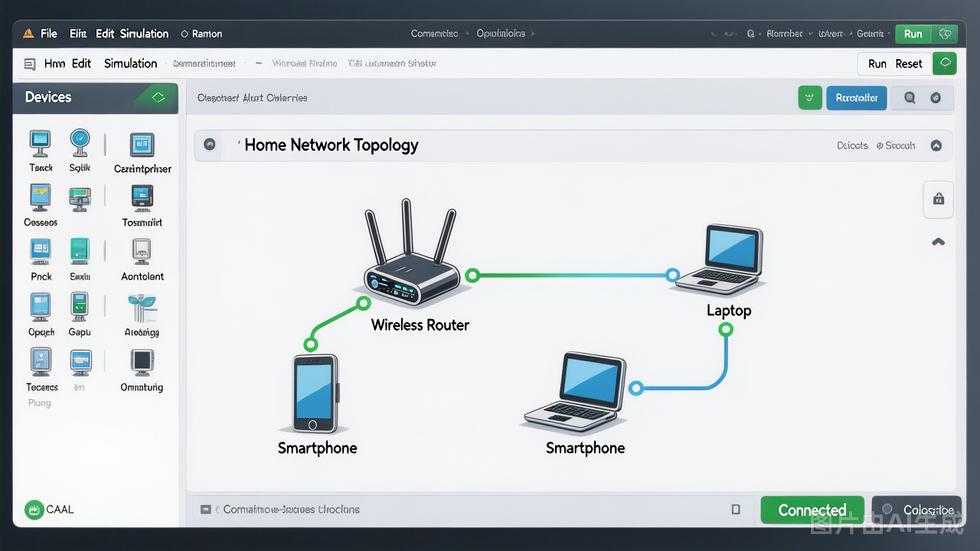Open the Elit menu
980x551 pixels.
pos(78,34)
